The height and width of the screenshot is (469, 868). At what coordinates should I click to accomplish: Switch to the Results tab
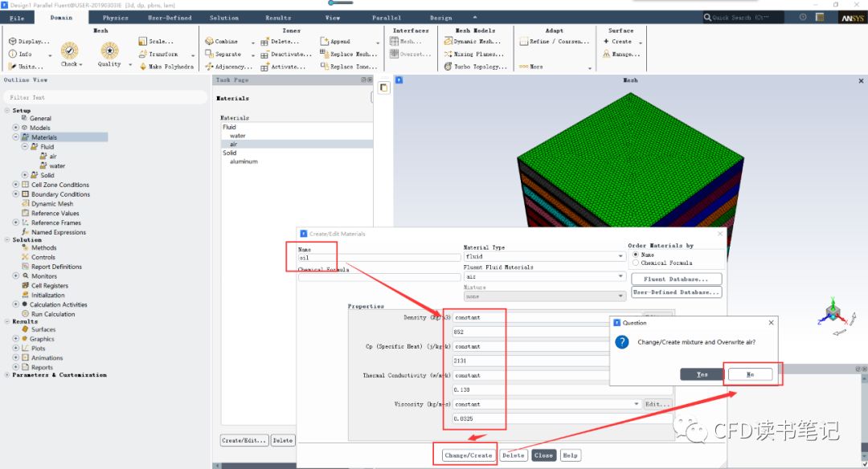[x=278, y=18]
